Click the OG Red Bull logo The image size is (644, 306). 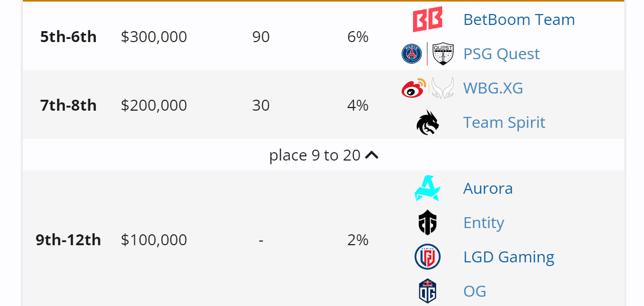tap(427, 291)
